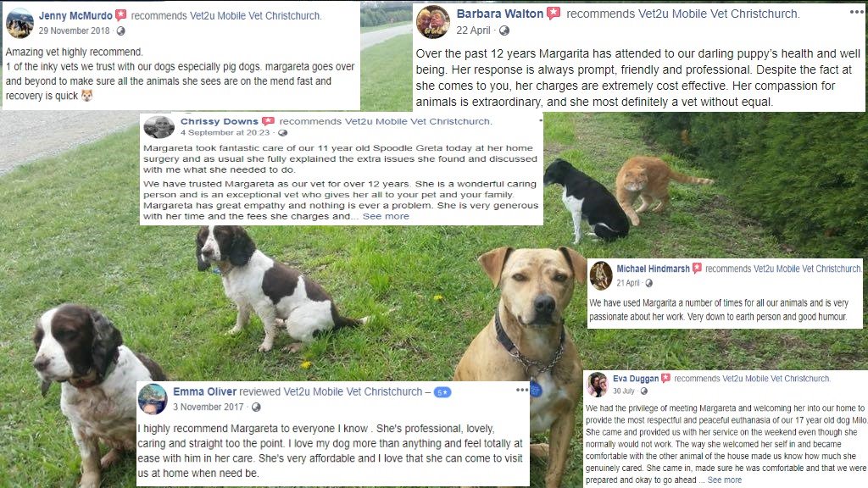Screen dimensions: 868x488
Task: Open Jenny McMurdo's profile name link
Action: (75, 16)
